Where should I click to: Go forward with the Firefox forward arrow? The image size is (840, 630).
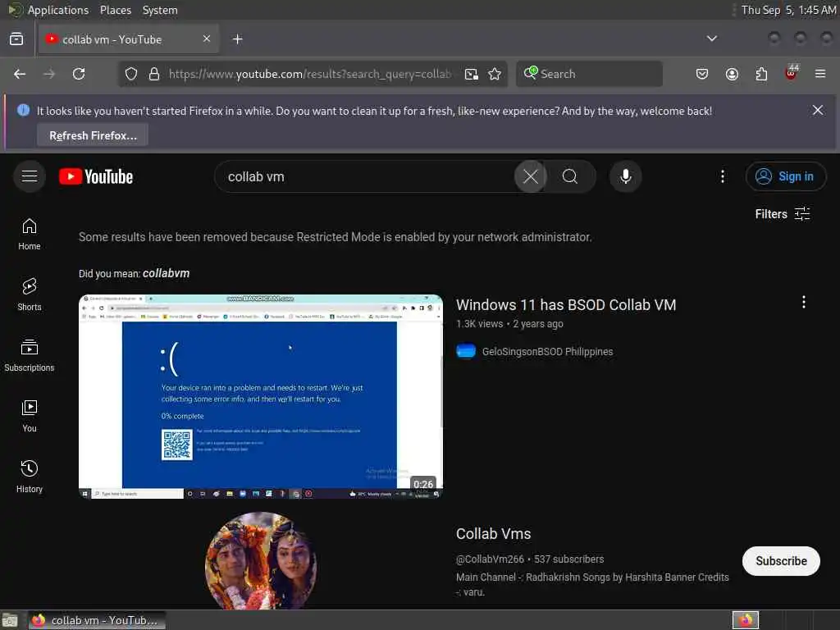click(x=49, y=74)
